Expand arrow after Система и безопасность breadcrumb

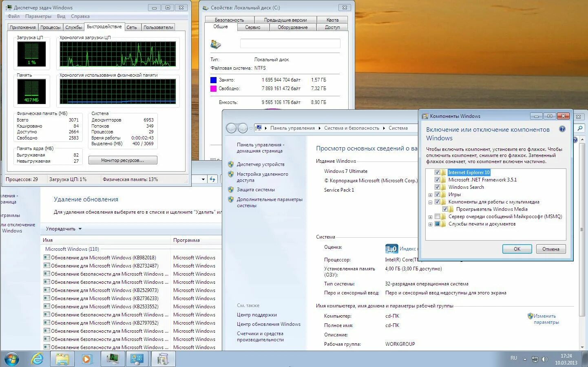(x=384, y=128)
